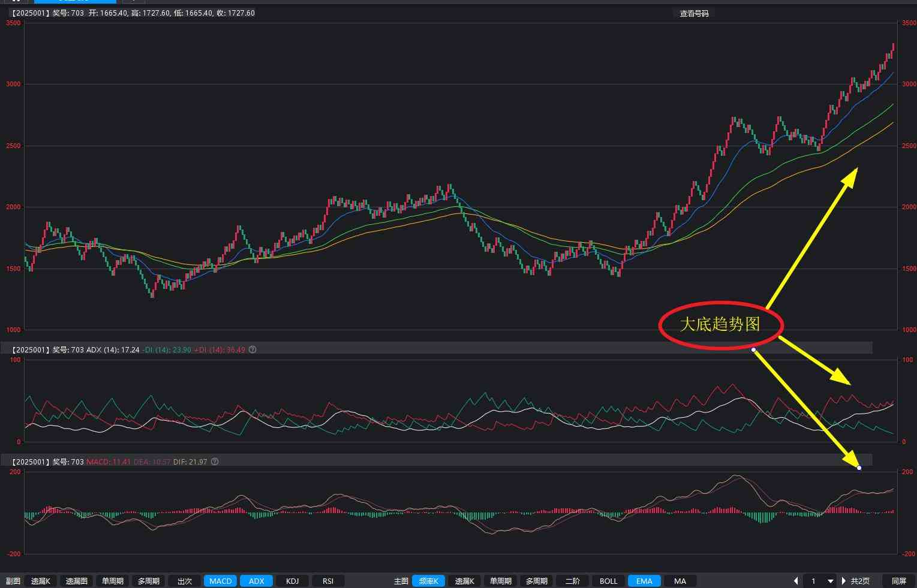Viewport: 917px width, 588px height.
Task: Open help icon beside the ADX readout
Action: (252, 349)
